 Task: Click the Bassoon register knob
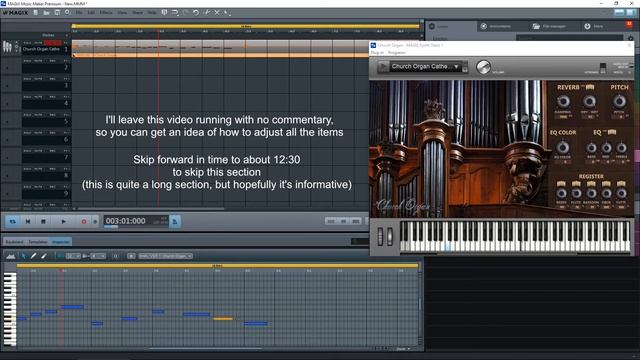point(591,193)
